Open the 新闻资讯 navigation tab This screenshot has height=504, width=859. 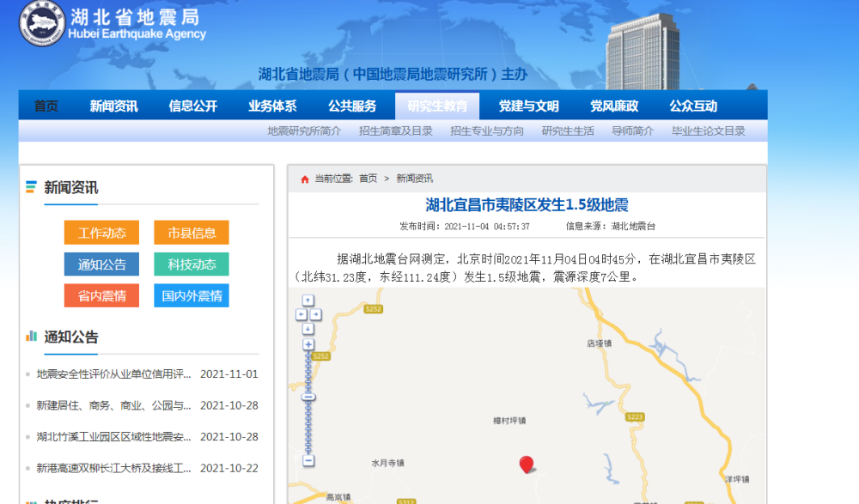click(x=113, y=106)
